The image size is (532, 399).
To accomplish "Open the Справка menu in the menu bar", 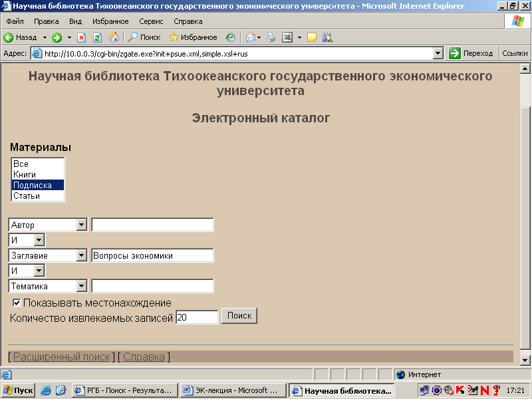I will [x=188, y=21].
